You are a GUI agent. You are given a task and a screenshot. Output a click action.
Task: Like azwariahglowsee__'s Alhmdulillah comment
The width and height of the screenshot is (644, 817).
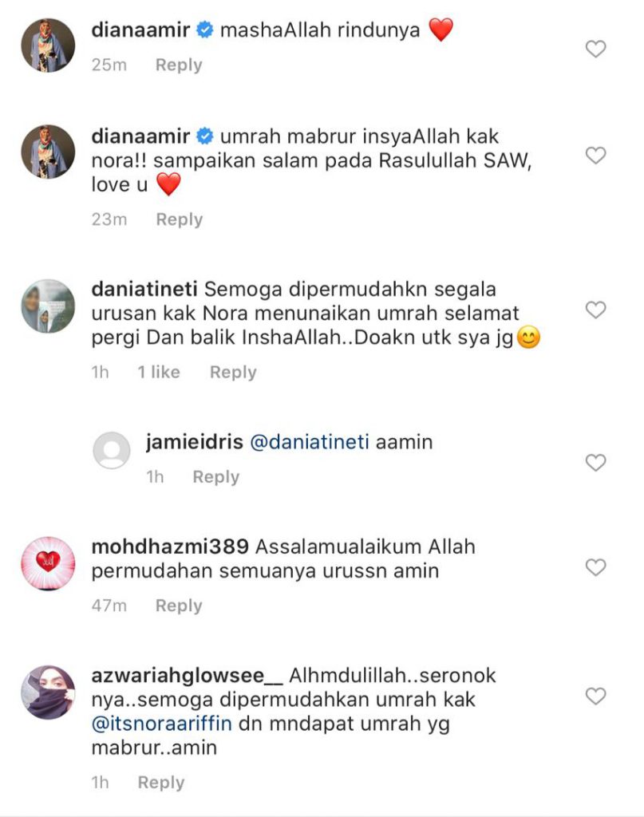pos(595,696)
